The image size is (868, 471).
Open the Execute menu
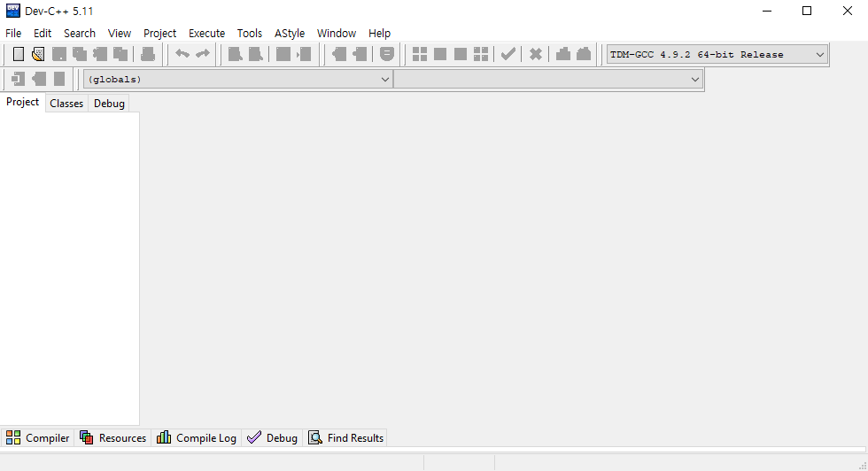tap(206, 34)
